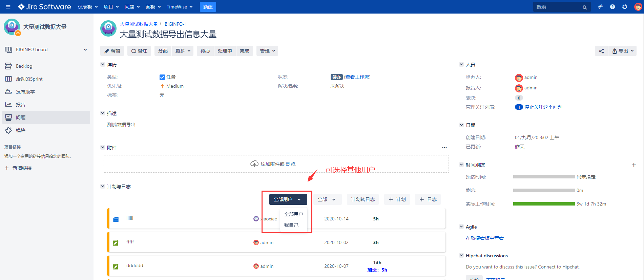Viewport: 644px width, 280px height.
Task: Click the hamburger menu icon
Action: (8, 7)
